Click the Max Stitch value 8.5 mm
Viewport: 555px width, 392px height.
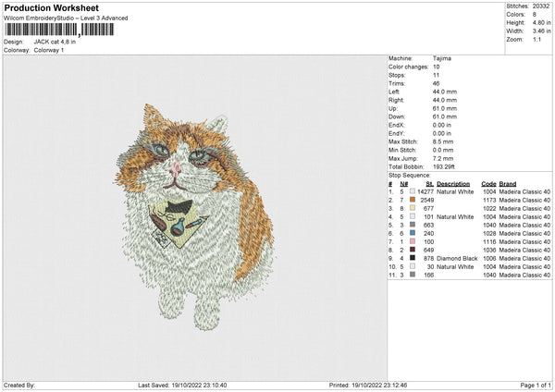(443, 141)
